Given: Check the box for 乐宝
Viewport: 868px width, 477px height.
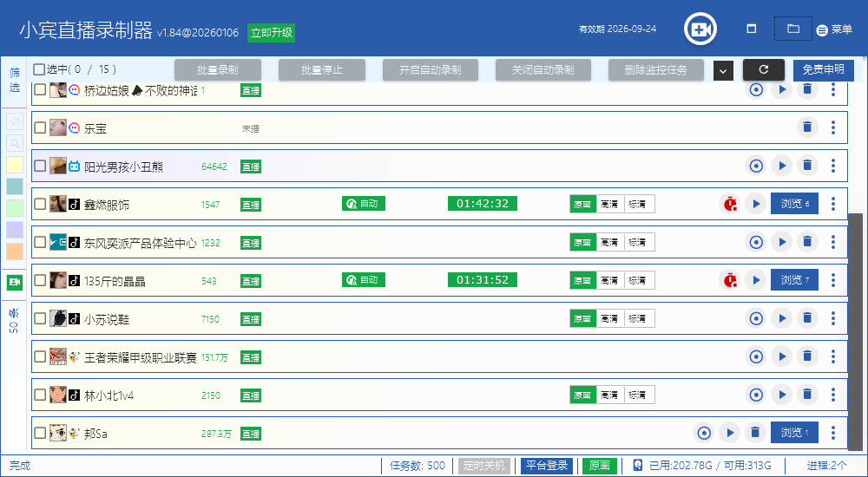Looking at the screenshot, I should pos(40,128).
